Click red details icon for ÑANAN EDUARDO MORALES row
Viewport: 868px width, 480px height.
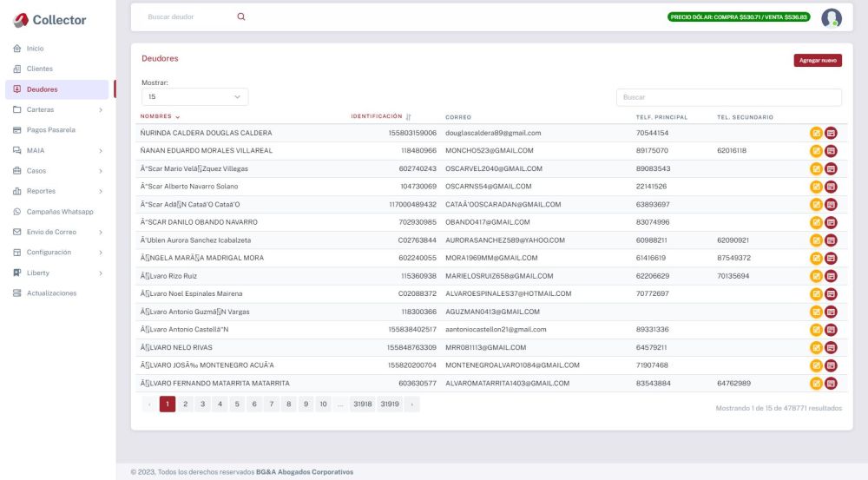click(x=831, y=151)
